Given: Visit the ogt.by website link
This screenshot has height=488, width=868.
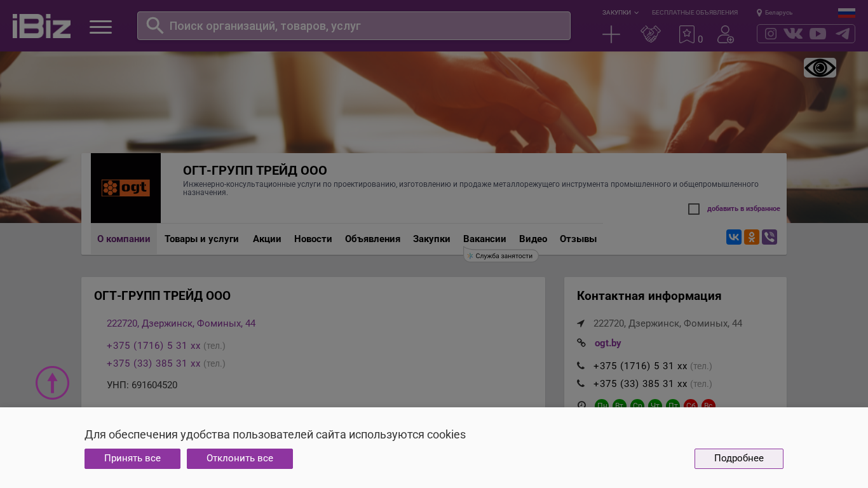Looking at the screenshot, I should click(x=608, y=343).
